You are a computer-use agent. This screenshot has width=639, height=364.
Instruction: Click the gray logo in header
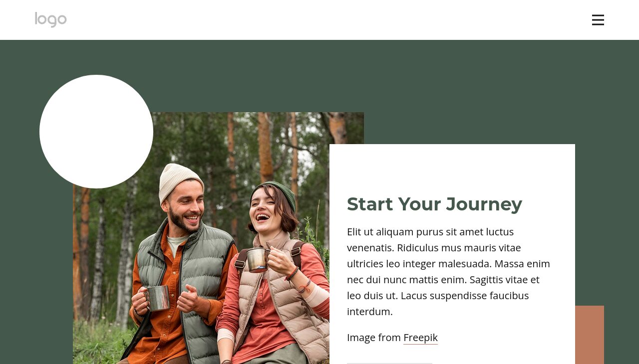pyautogui.click(x=50, y=20)
